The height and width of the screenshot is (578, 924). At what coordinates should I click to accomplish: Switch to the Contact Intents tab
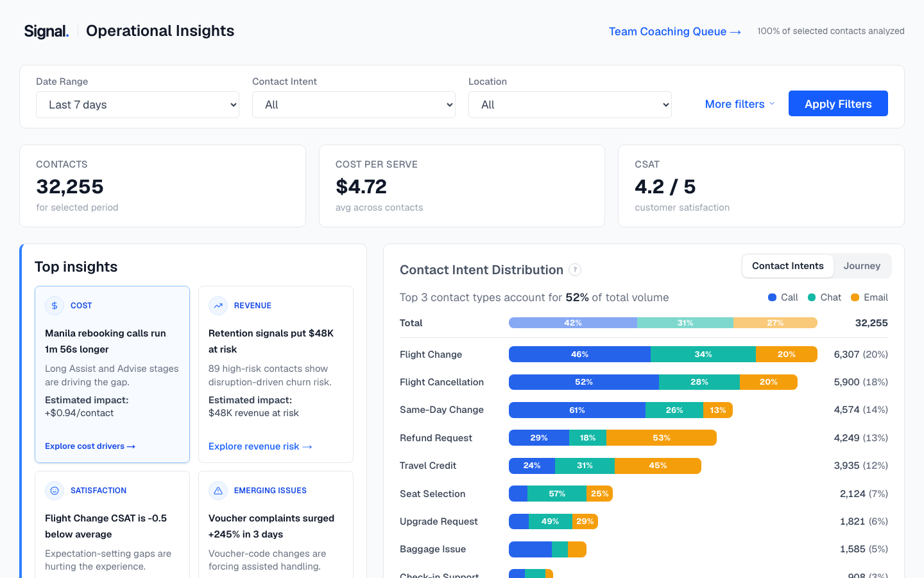[x=788, y=266]
